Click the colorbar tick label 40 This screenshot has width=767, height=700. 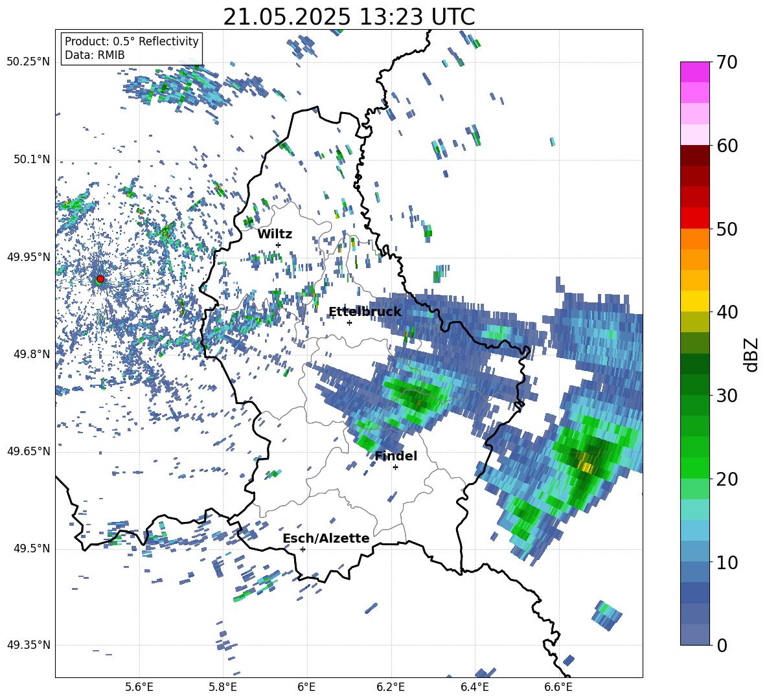point(727,312)
